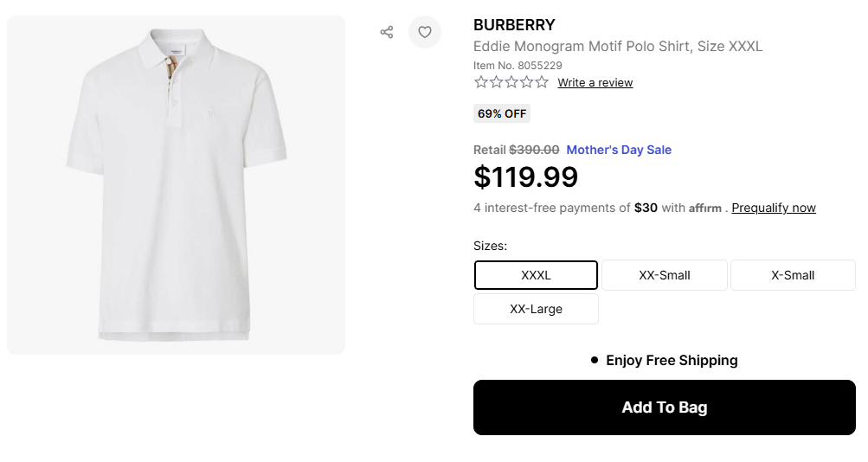The image size is (868, 462).
Task: Rate one star using the first star
Action: 481,82
